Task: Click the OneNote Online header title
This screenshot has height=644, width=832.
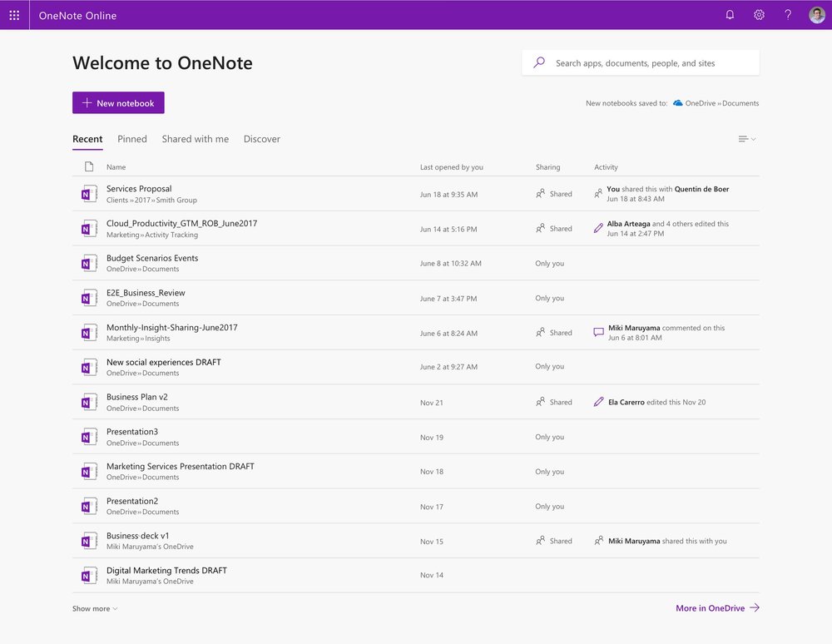Action: pyautogui.click(x=77, y=15)
